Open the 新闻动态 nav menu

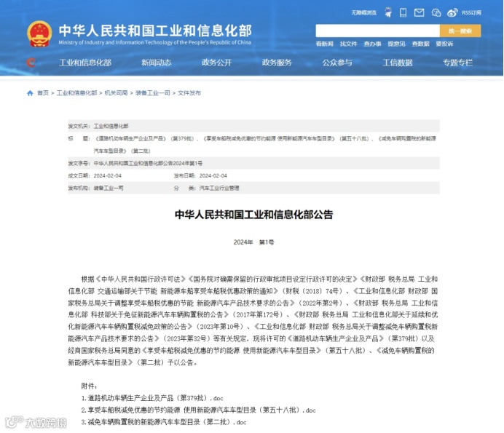(156, 63)
